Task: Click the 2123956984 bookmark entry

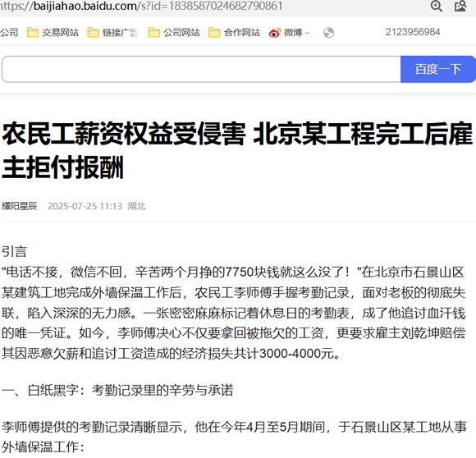Action: coord(413,32)
